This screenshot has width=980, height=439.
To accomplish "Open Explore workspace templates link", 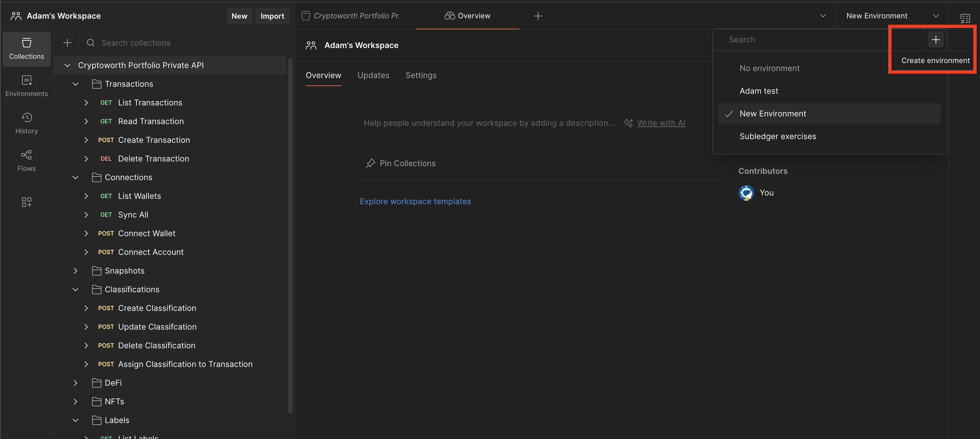I will [415, 201].
